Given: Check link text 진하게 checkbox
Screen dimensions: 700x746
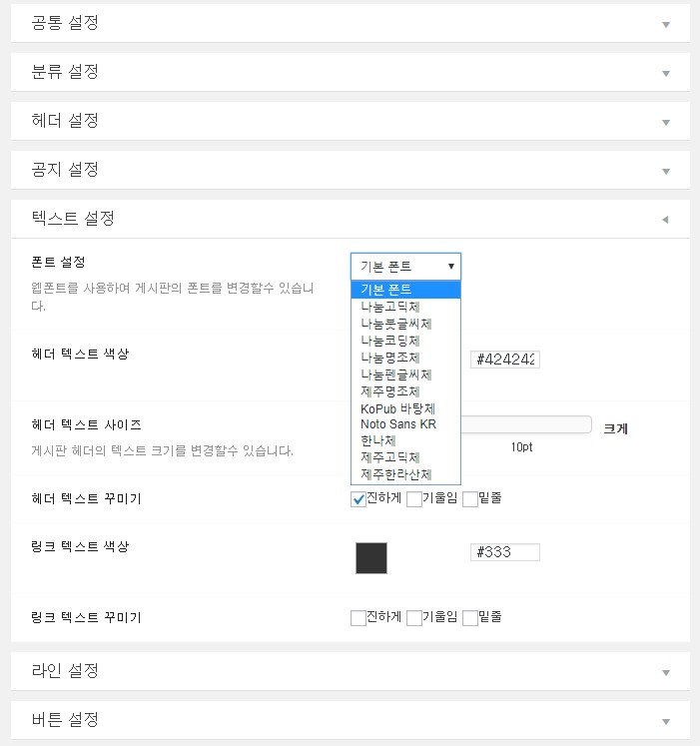Looking at the screenshot, I should click(x=358, y=618).
